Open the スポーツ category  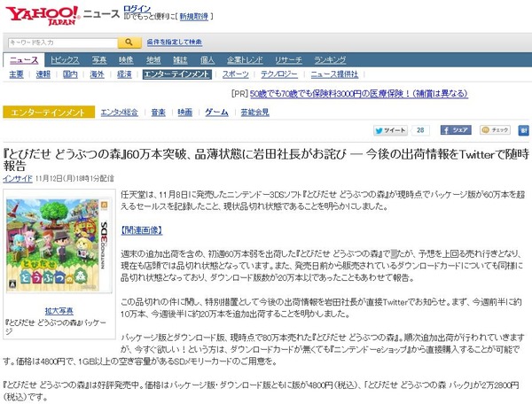click(236, 74)
